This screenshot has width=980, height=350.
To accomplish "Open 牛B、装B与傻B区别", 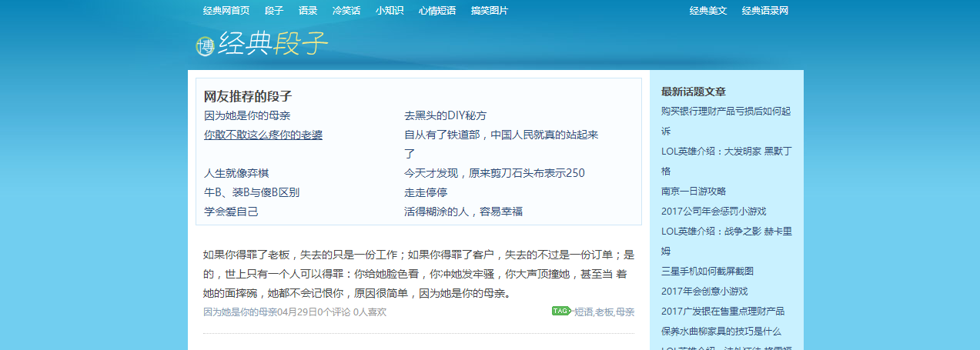I will pyautogui.click(x=252, y=192).
